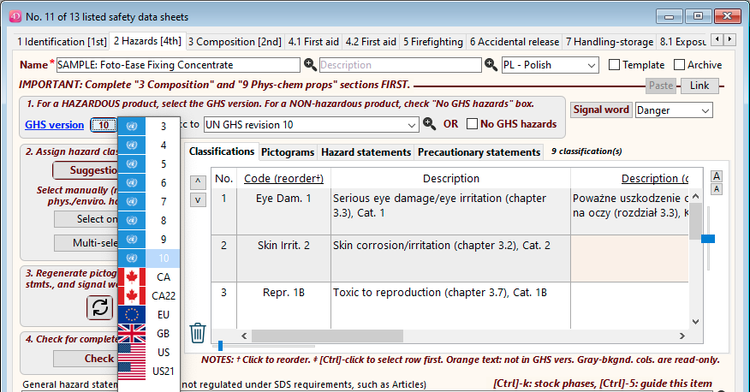
Task: Select GHS revision 9 entry
Action: tap(149, 239)
